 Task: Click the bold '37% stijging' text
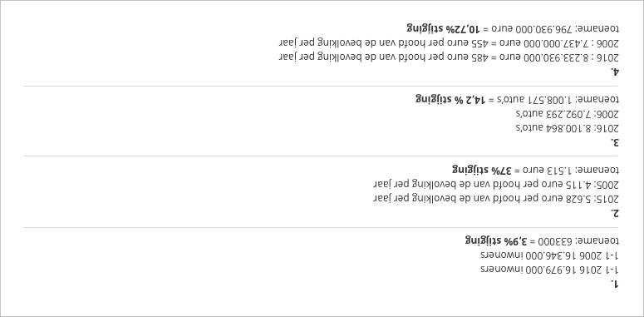point(482,170)
